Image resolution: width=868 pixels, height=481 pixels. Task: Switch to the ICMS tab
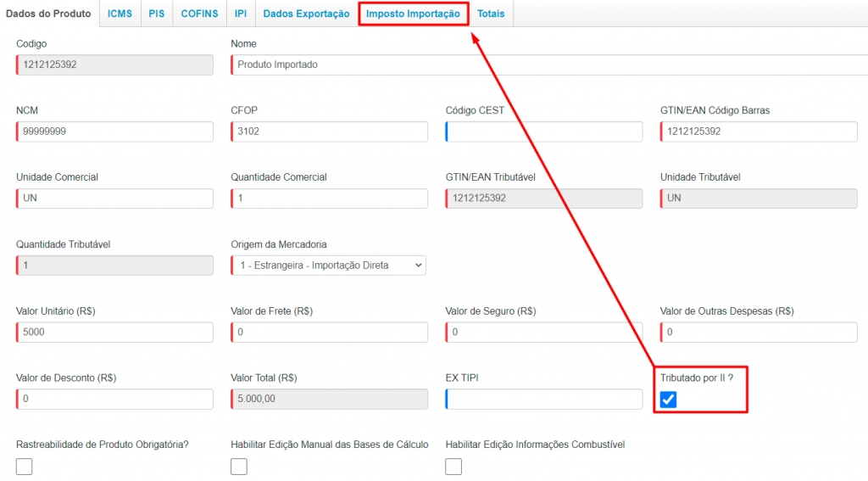pos(120,14)
